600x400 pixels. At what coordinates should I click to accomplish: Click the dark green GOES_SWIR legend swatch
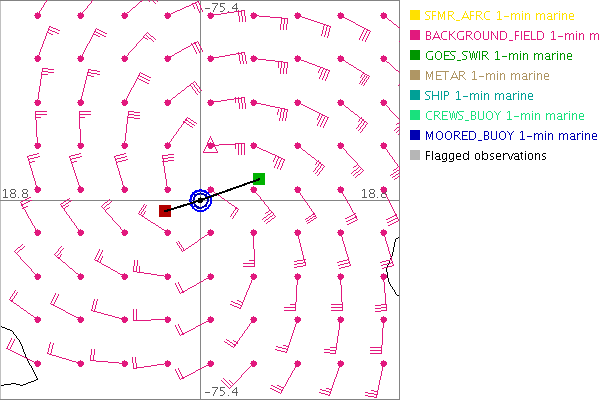click(415, 55)
